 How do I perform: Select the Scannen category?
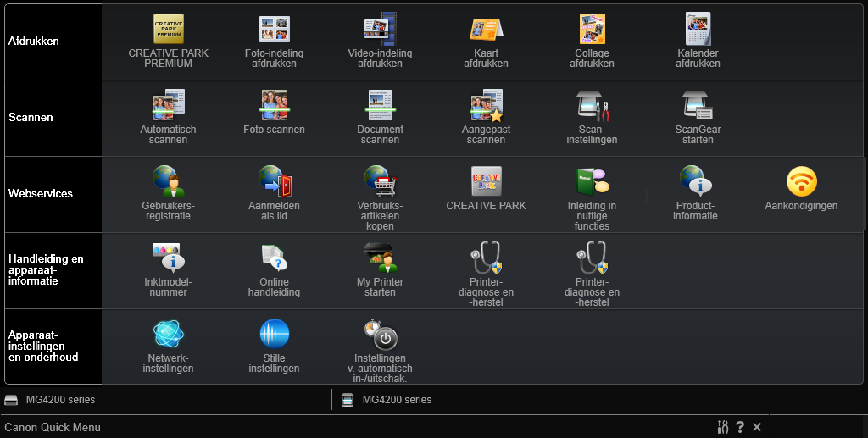(x=53, y=117)
